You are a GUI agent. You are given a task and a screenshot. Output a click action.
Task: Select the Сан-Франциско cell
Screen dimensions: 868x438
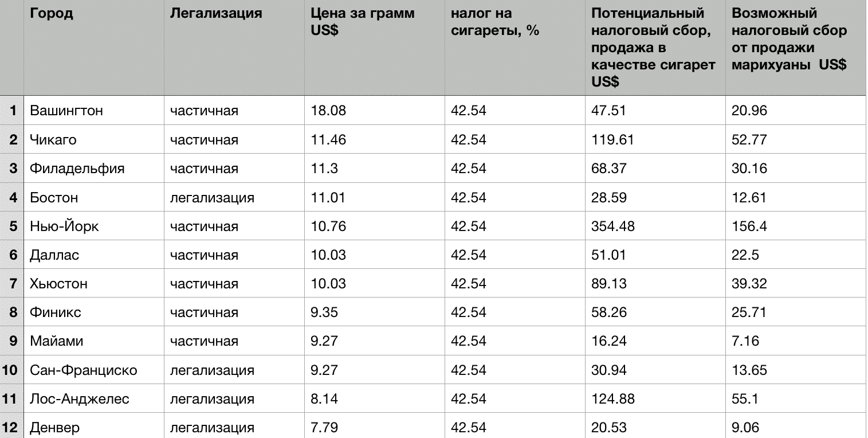click(x=94, y=370)
